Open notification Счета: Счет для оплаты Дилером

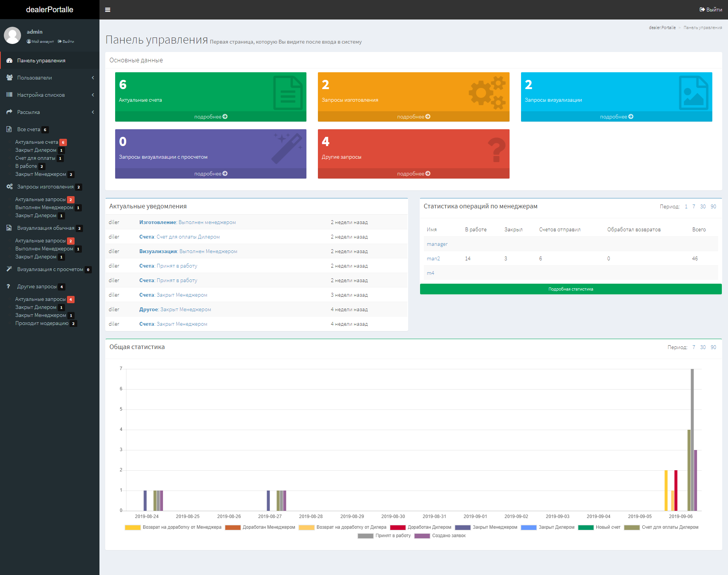point(179,237)
